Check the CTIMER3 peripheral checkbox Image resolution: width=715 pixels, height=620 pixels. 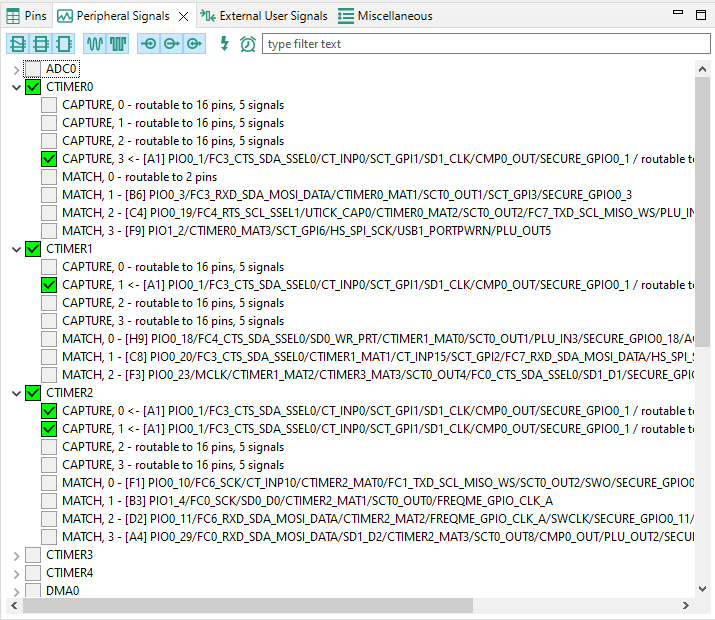click(x=33, y=555)
